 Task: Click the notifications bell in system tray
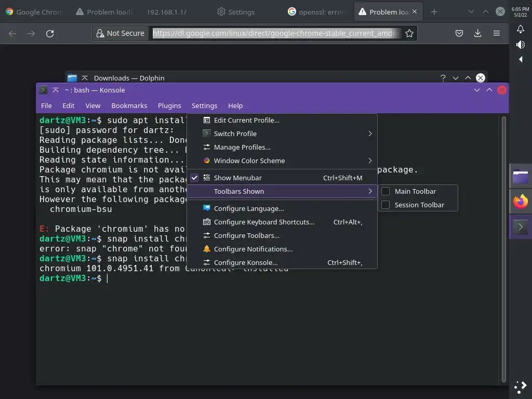521,29
